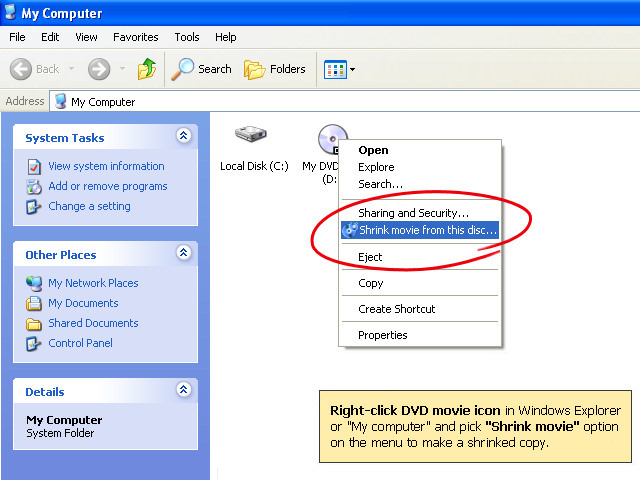Viewport: 640px width, 480px height.
Task: Click the System Tasks header text
Action: [64, 138]
